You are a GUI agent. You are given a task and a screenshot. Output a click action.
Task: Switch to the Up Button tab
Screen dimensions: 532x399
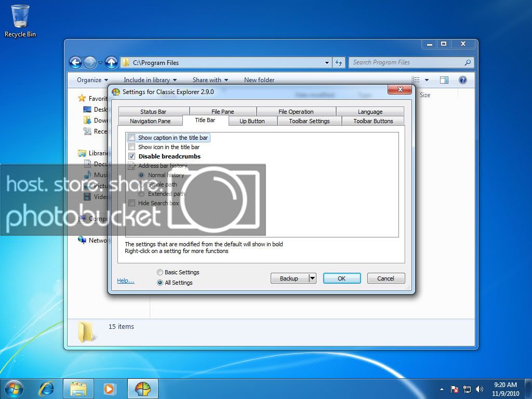pos(252,121)
